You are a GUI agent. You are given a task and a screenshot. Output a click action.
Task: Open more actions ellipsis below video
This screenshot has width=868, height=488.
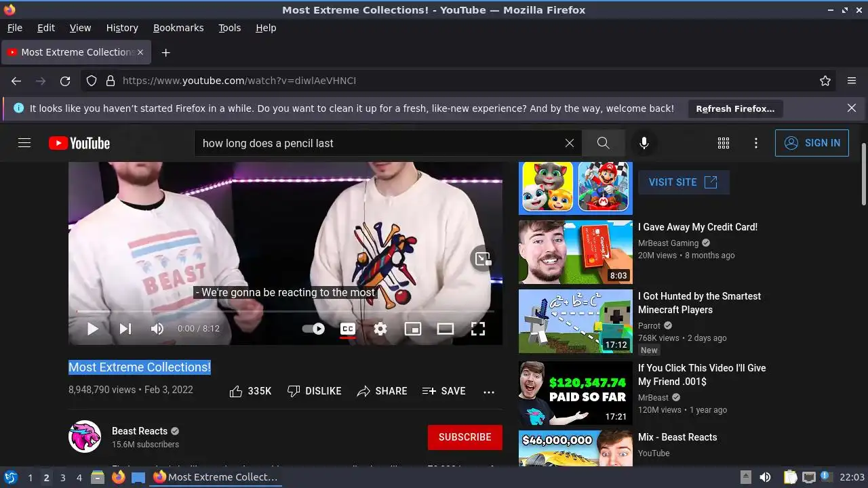click(489, 391)
